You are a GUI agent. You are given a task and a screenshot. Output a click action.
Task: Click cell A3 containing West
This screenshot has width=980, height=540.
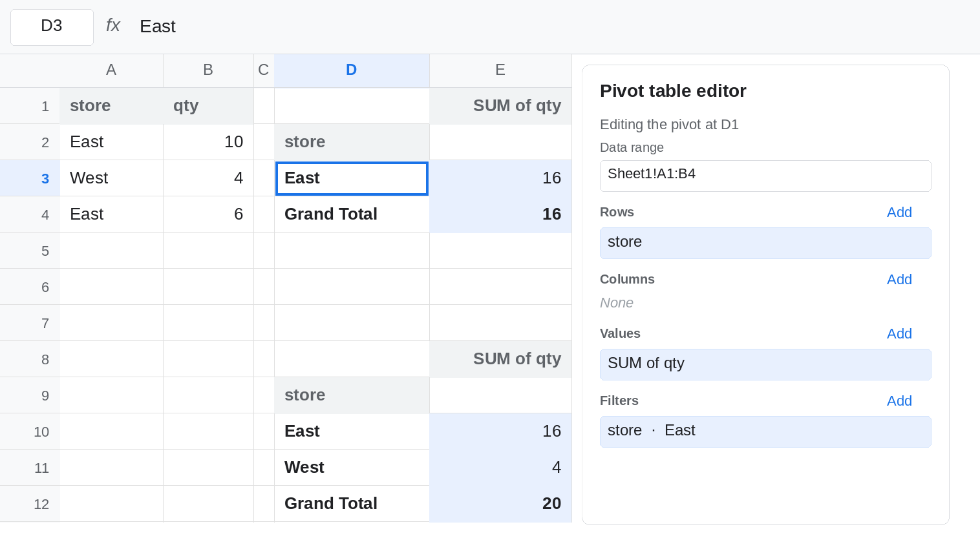click(111, 178)
